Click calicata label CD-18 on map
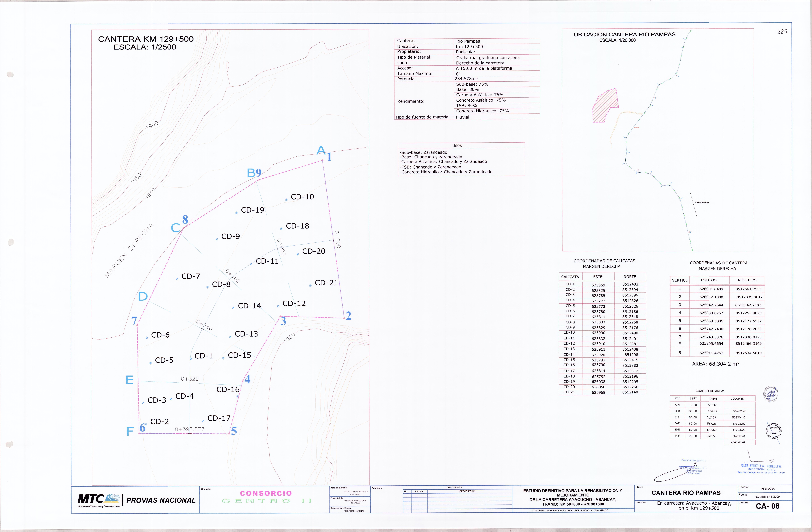This screenshot has height=532, width=812. (298, 226)
